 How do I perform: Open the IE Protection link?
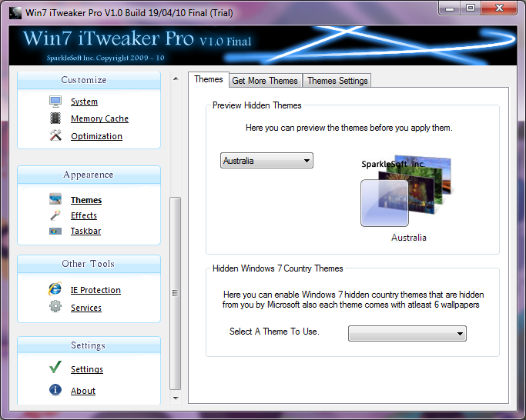pos(95,290)
